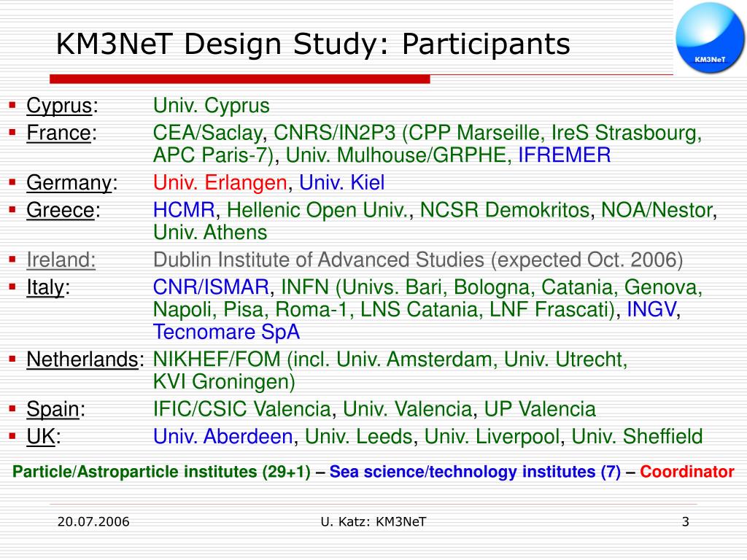This screenshot has height=560, width=747.
Task: Click 'Univ. Aberdeen' blue text
Action: (x=223, y=437)
